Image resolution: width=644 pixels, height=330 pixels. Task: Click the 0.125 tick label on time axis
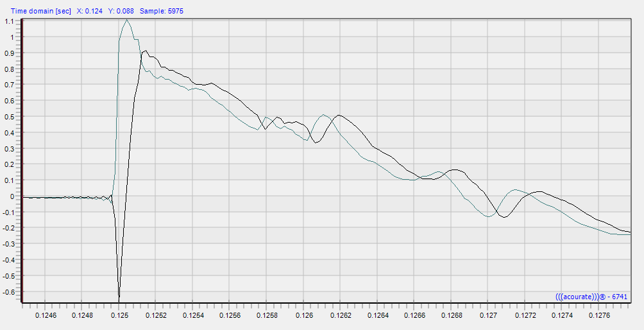pos(119,315)
